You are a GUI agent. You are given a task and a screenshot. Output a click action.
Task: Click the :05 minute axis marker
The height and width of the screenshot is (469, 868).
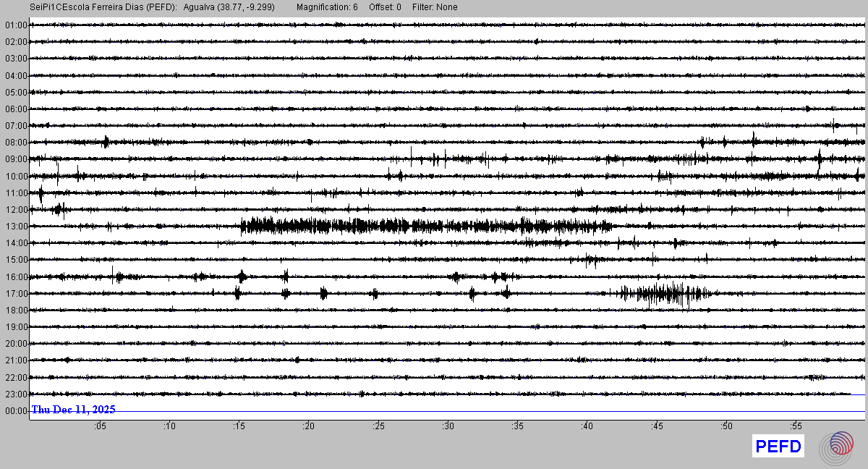[x=100, y=426]
